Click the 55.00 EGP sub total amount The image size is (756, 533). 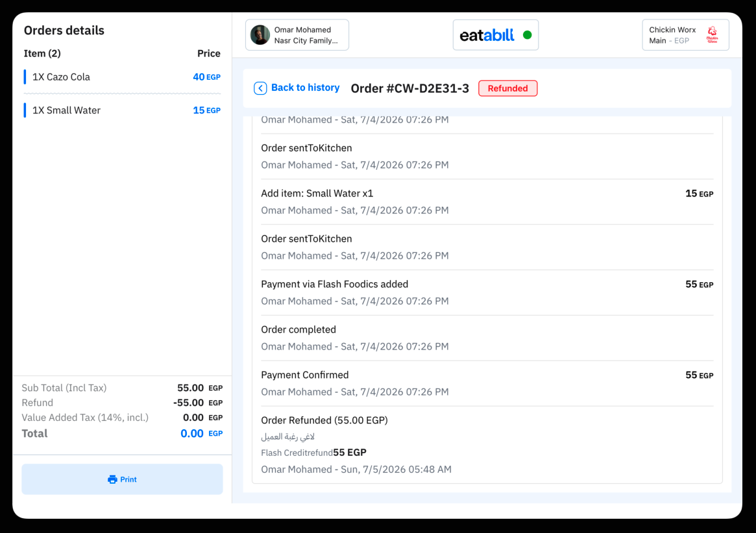[200, 388]
